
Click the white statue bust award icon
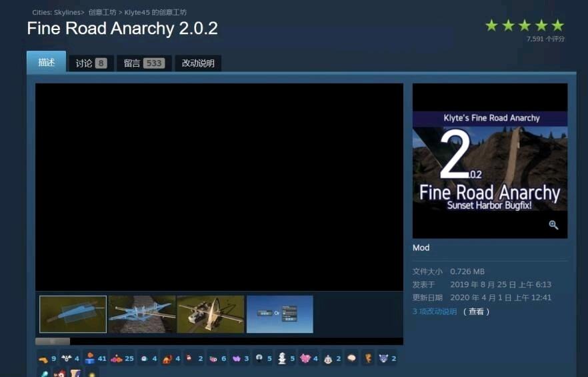tap(286, 358)
